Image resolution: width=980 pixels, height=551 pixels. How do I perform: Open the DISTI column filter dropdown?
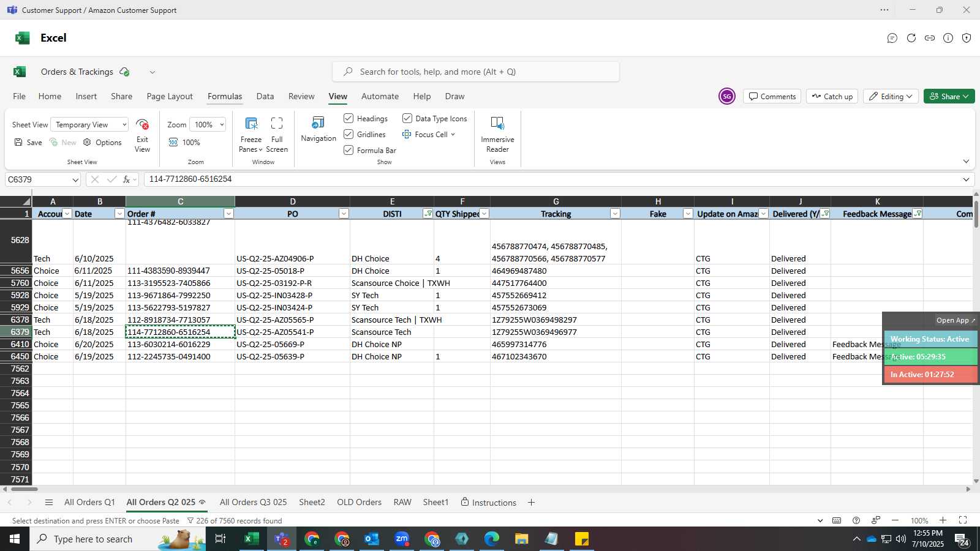point(428,214)
